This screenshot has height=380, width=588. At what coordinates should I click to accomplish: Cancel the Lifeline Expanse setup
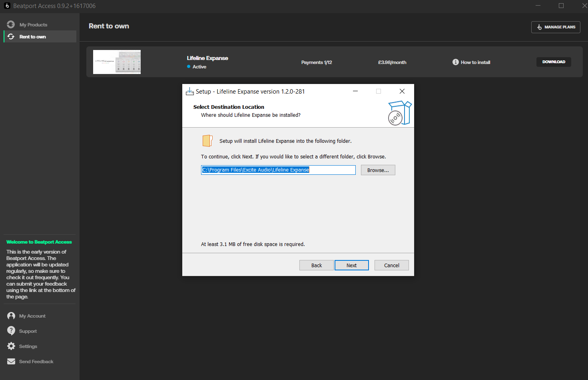pyautogui.click(x=391, y=265)
